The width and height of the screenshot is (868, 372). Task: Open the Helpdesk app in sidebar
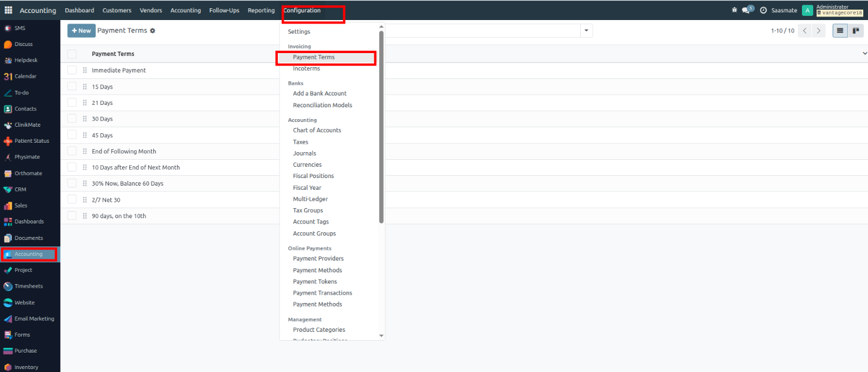click(25, 60)
